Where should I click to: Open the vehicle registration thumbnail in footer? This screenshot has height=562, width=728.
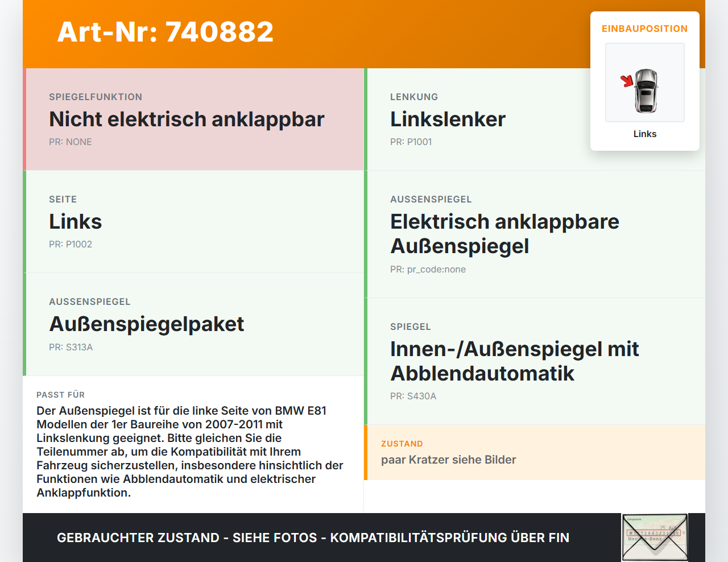point(655,538)
